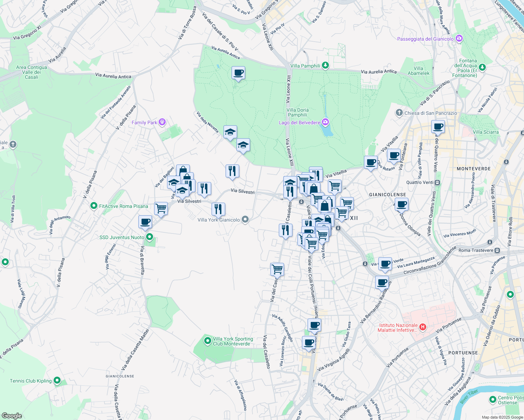Click the coffee marker inside Villa Pamphili park

pos(238,73)
